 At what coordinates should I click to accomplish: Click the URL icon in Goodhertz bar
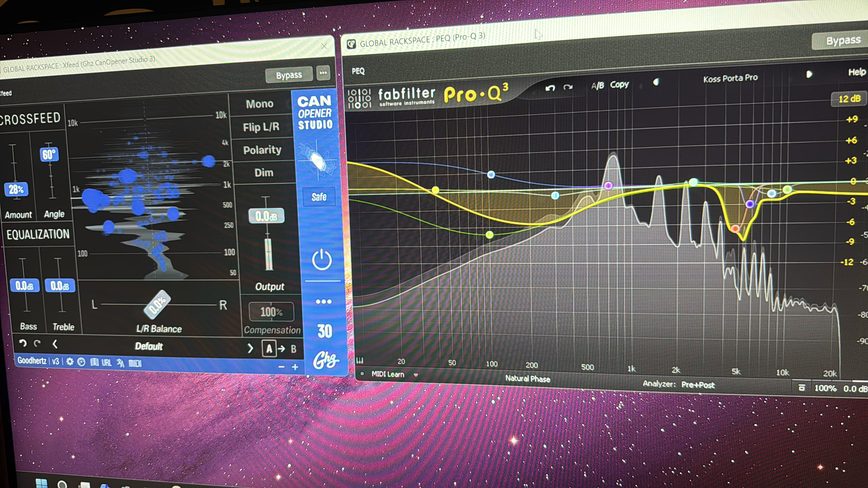pos(106,363)
